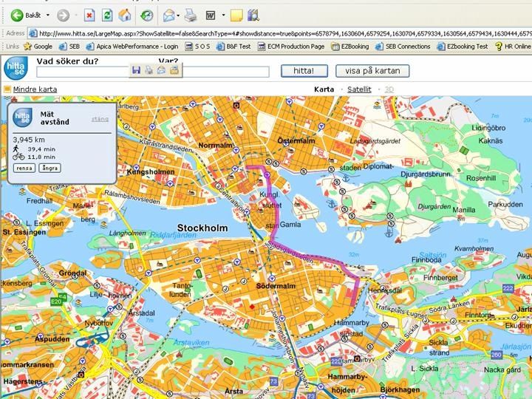Click the grey Forward arrow button
Image resolution: width=532 pixels, height=399 pixels.
point(63,16)
